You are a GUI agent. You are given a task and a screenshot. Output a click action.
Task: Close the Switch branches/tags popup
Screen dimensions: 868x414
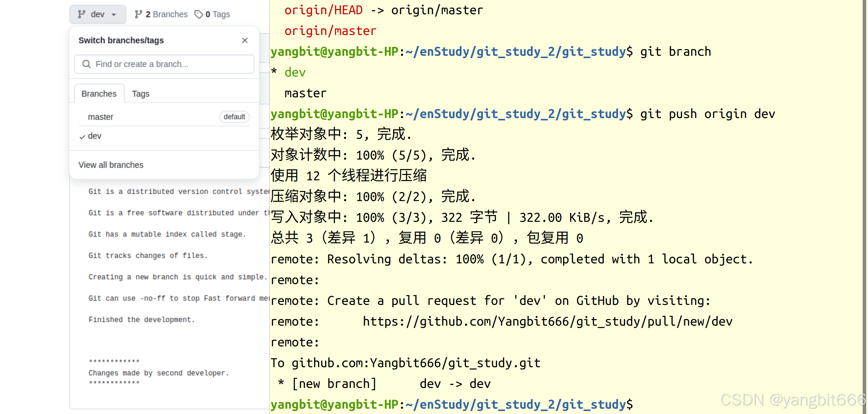point(245,40)
